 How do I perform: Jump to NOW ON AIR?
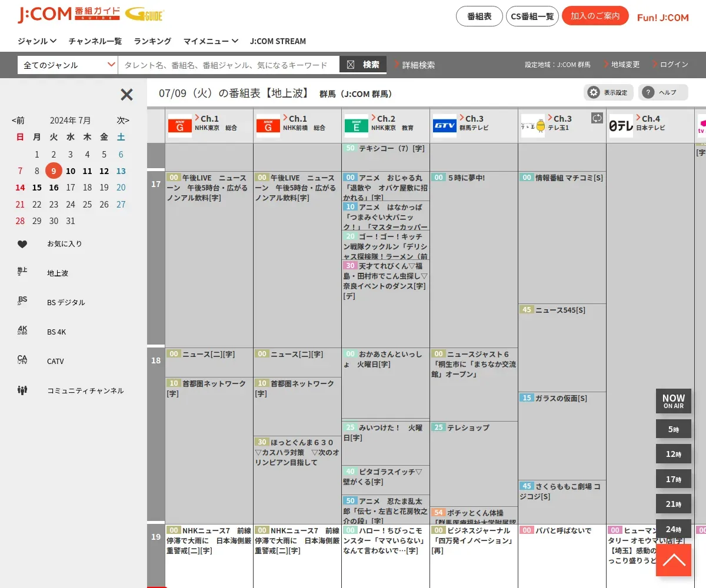(674, 401)
